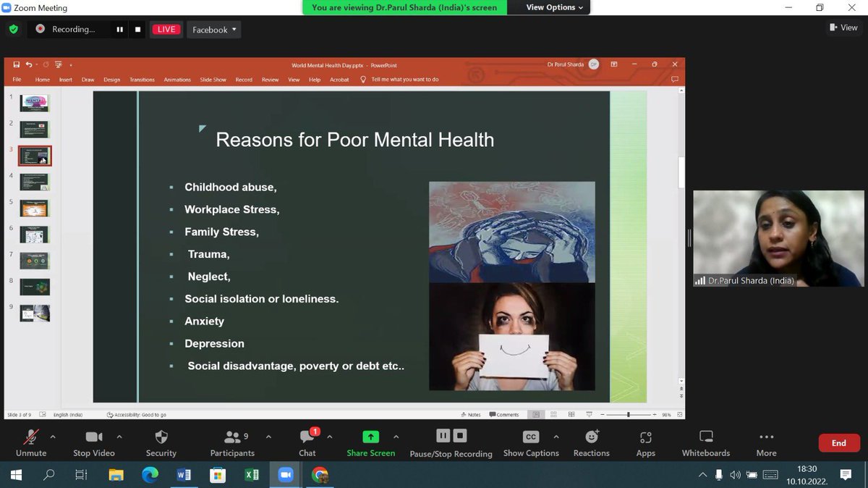868x488 pixels.
Task: Expand video options arrow beside Stop Video
Action: [x=119, y=437]
